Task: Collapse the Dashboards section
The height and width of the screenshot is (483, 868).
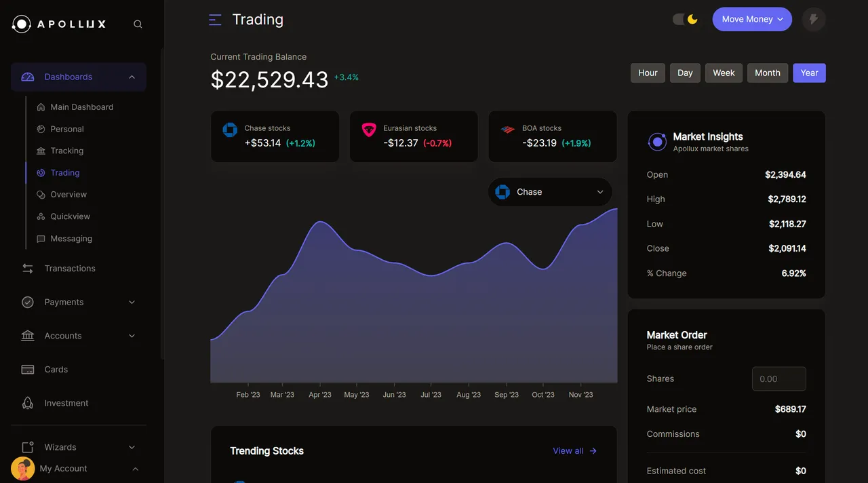Action: (132, 77)
